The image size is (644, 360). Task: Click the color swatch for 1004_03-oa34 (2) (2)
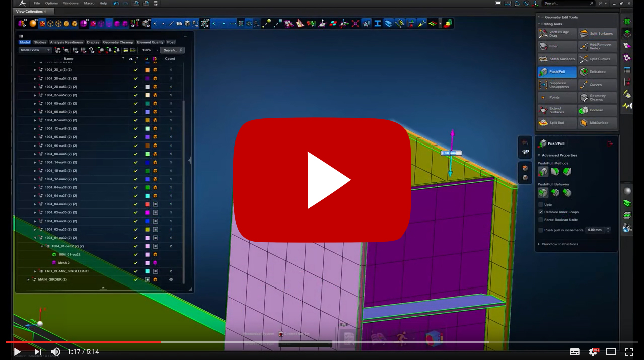coord(147,221)
